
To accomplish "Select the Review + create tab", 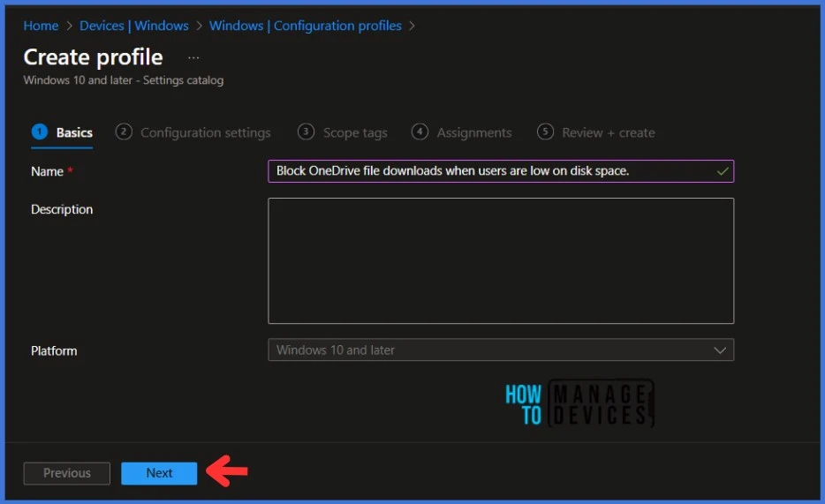I will (608, 132).
